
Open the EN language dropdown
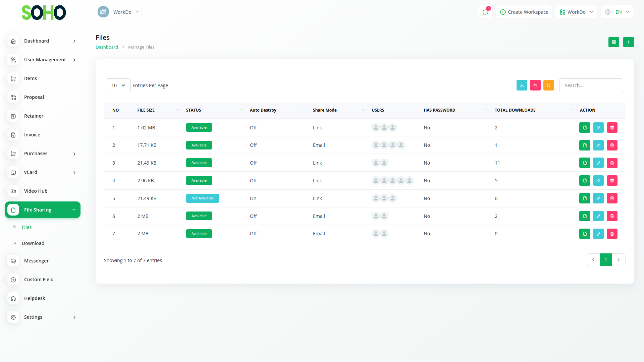click(x=617, y=12)
